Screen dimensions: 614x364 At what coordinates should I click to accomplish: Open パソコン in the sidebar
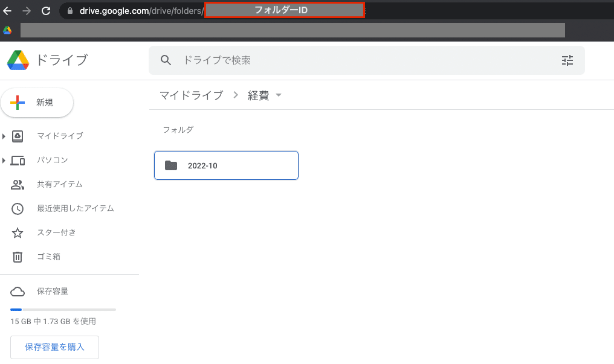pyautogui.click(x=53, y=160)
